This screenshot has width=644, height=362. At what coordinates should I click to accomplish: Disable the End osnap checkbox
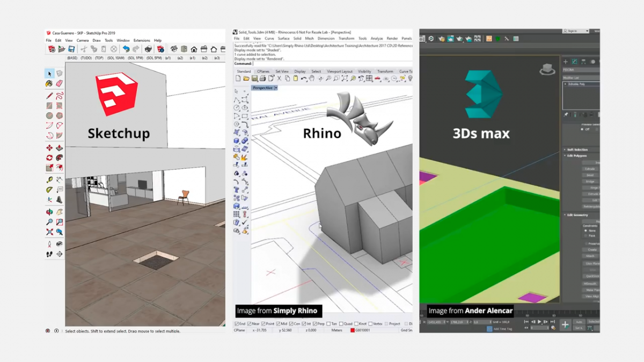pos(237,324)
